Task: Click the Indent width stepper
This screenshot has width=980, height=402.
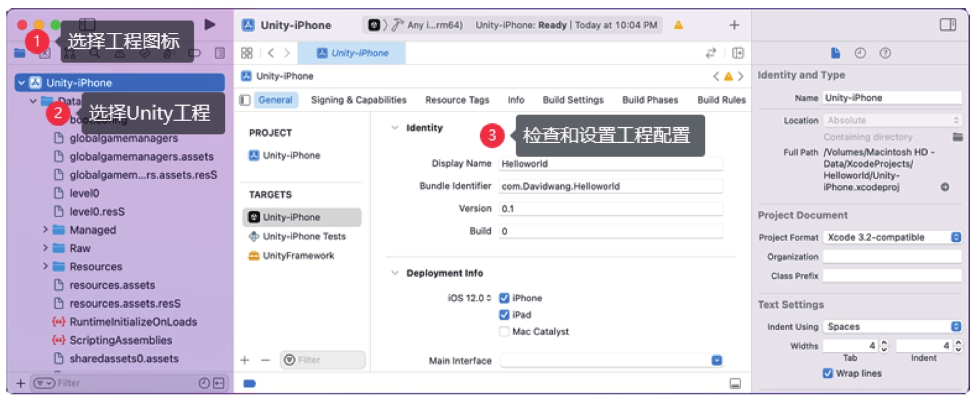Action: point(958,346)
